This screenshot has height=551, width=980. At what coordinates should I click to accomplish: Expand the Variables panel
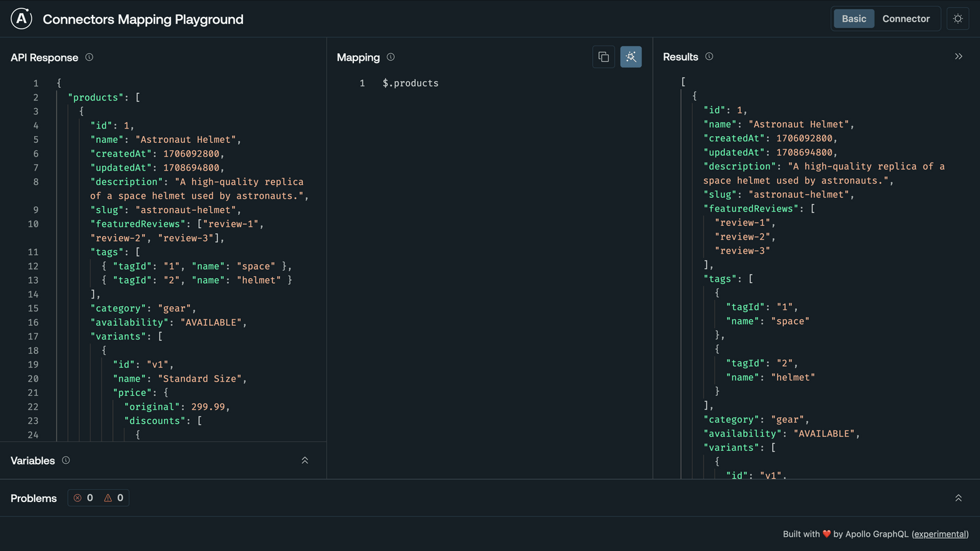[305, 460]
